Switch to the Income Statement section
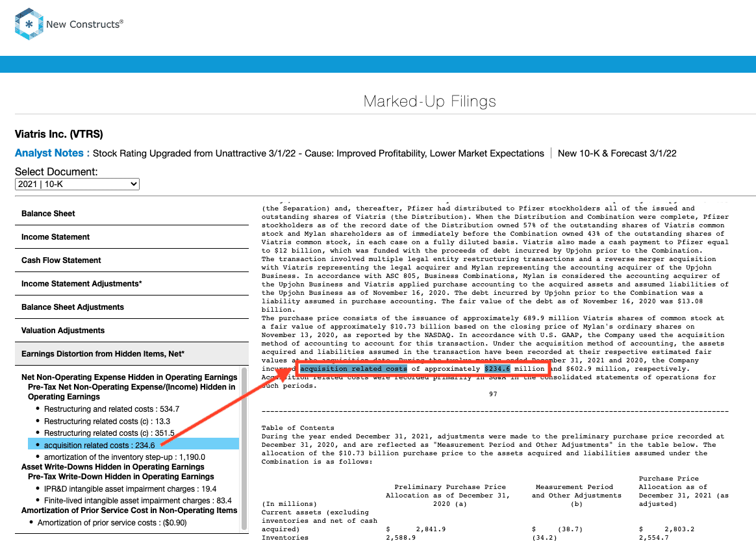Viewport: 756px width, 541px height. [x=132, y=237]
